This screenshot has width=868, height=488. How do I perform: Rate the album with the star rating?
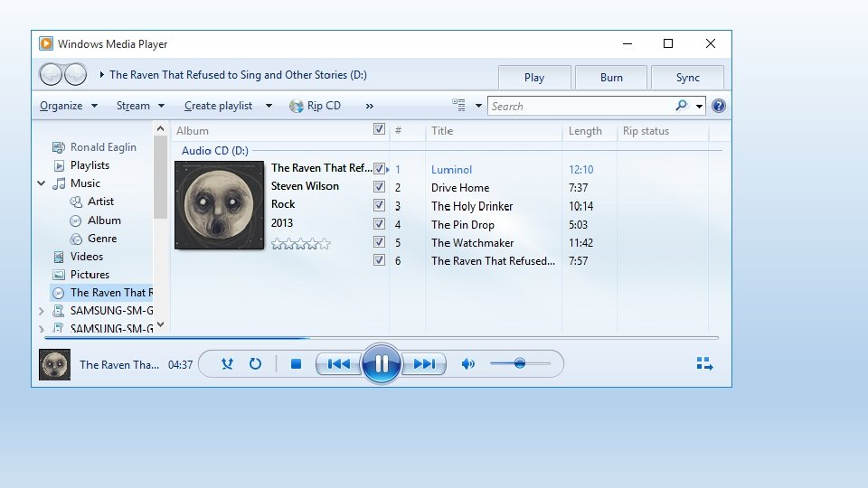point(300,243)
